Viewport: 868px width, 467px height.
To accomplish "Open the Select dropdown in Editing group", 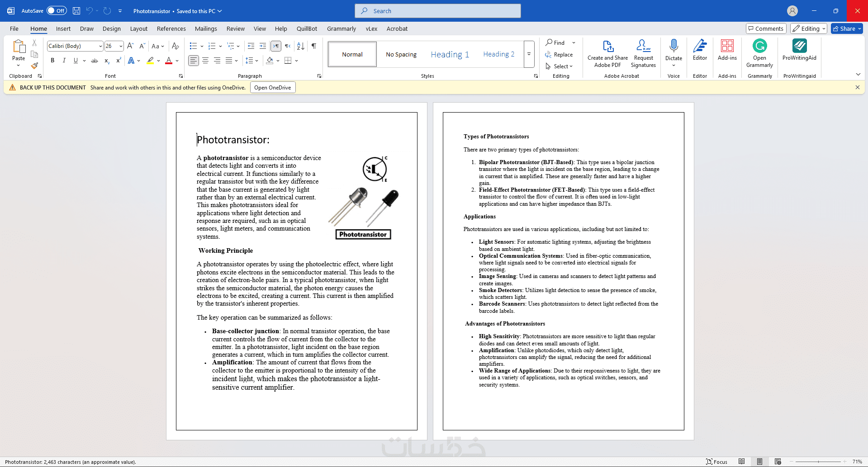I will point(559,66).
